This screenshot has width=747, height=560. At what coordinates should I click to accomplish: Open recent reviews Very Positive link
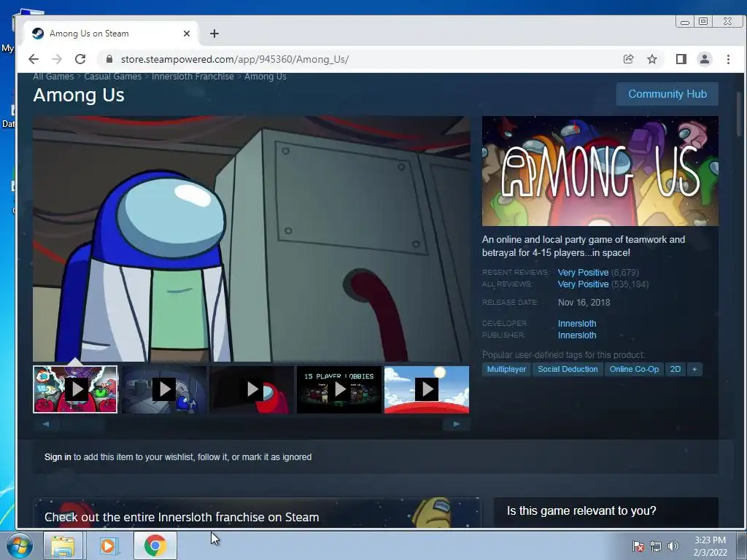pos(583,273)
